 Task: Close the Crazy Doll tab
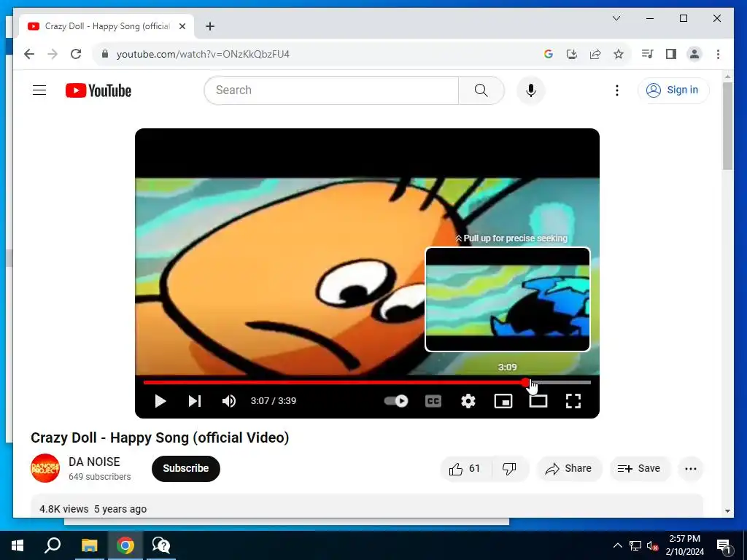[x=182, y=26]
